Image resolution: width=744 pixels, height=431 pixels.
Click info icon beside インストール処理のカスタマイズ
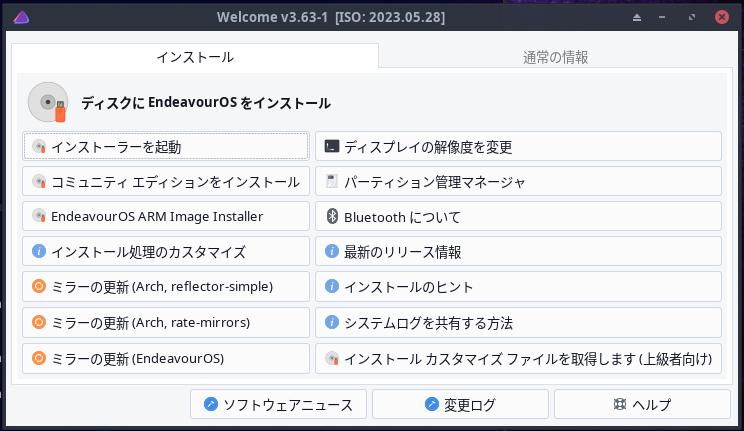tap(38, 251)
